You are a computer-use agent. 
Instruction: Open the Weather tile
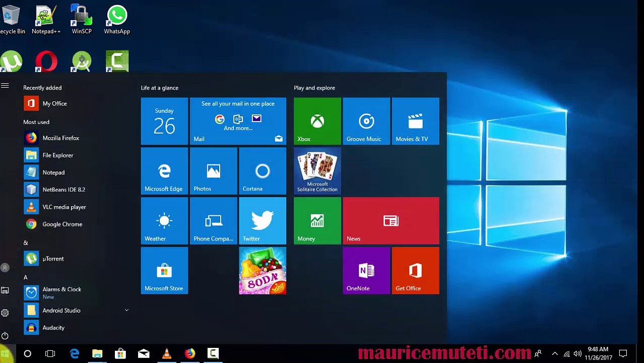(x=164, y=221)
